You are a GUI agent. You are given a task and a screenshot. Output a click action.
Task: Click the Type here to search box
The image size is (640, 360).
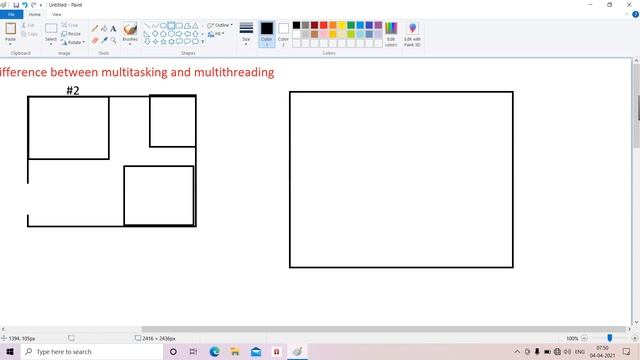click(92, 351)
